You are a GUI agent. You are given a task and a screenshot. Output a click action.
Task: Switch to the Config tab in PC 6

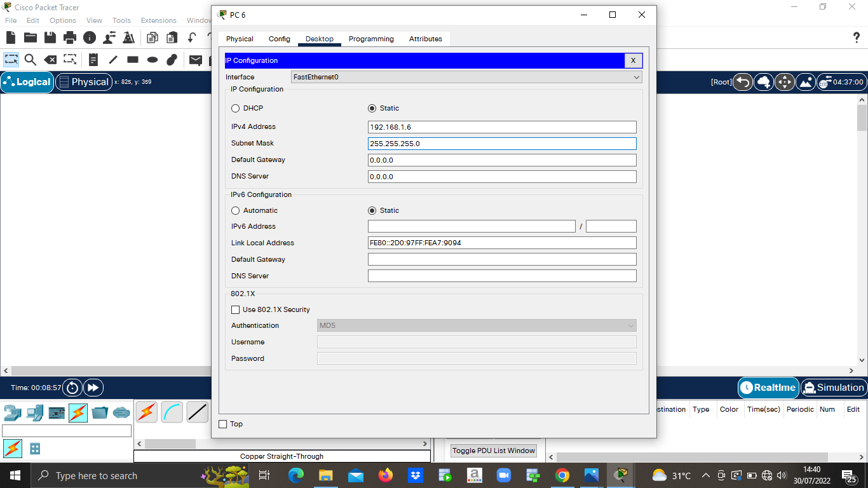280,39
